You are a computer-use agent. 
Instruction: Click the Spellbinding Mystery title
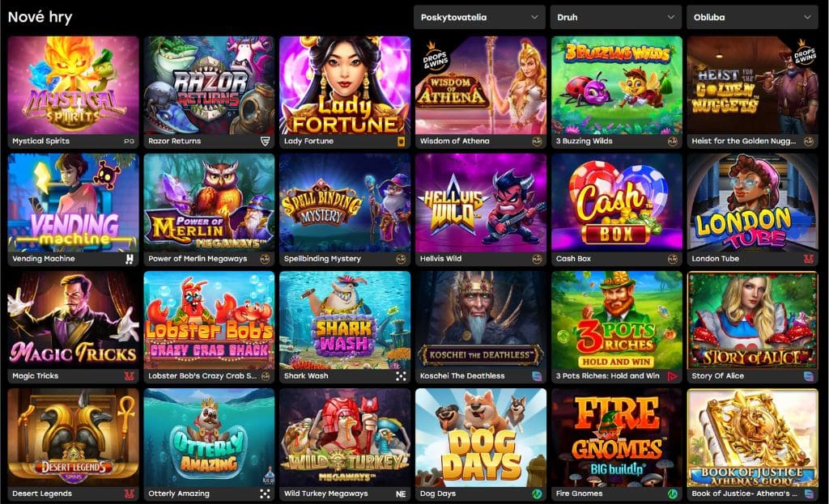coord(322,259)
